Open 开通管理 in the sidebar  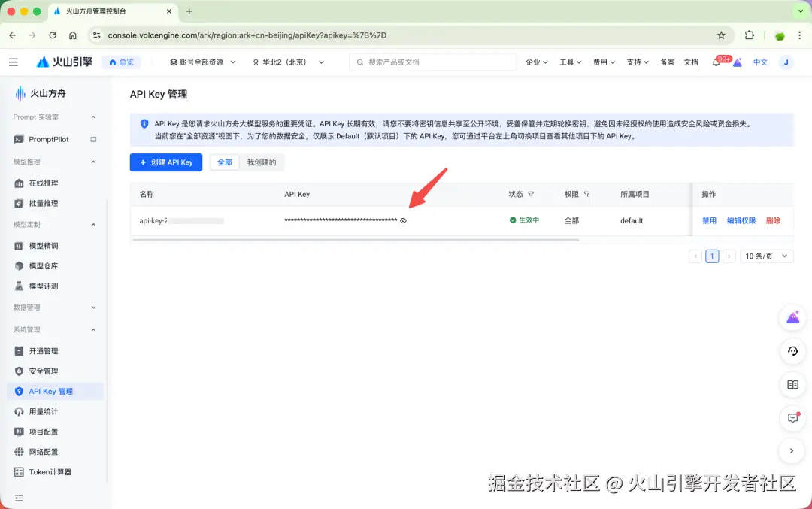pos(44,351)
